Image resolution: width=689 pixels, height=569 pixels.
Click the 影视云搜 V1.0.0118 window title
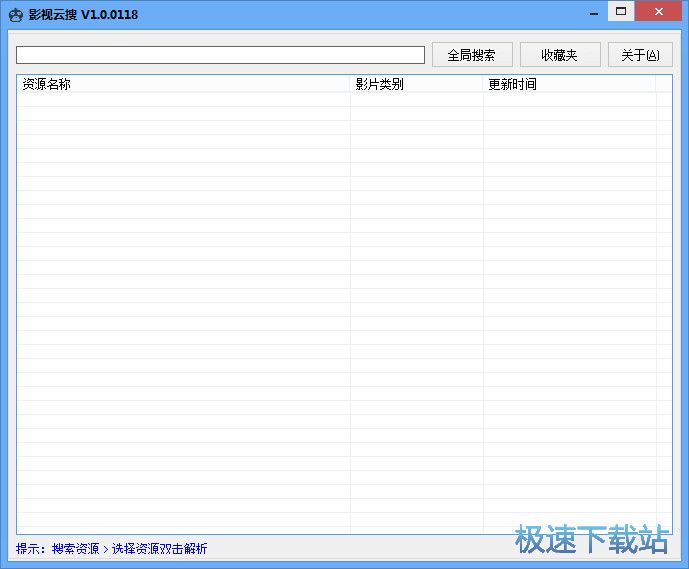click(84, 14)
